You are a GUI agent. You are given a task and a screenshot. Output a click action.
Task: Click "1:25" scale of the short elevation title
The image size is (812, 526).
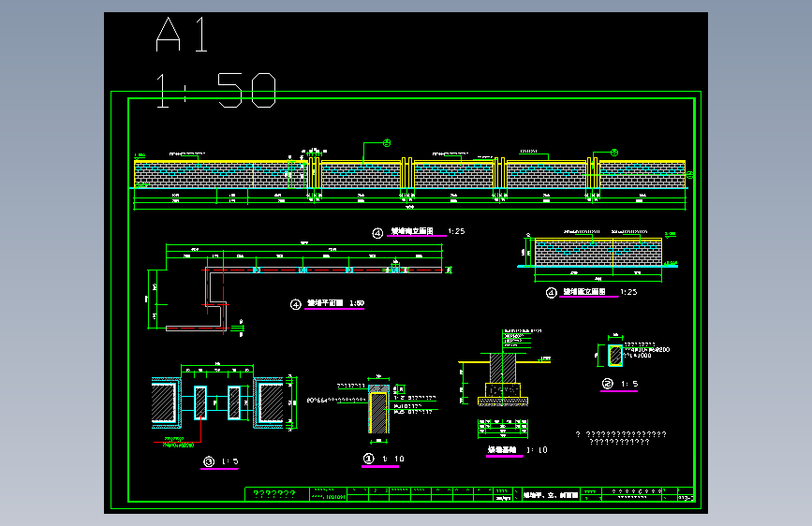click(x=628, y=292)
